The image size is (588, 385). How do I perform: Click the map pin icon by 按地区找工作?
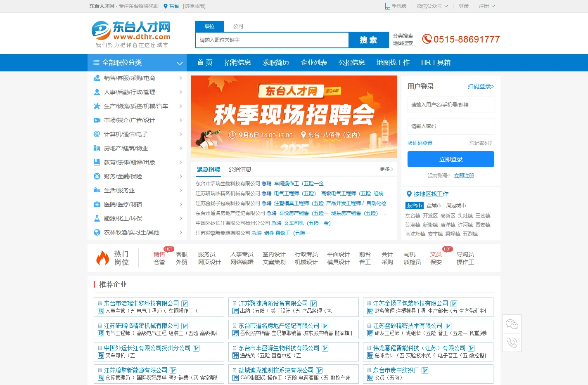[x=409, y=194]
